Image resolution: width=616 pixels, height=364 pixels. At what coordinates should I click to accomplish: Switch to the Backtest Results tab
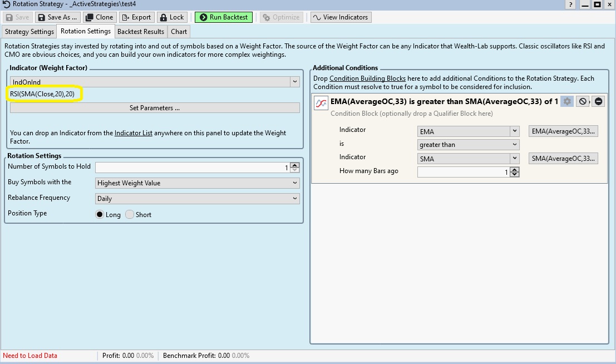[x=141, y=32]
